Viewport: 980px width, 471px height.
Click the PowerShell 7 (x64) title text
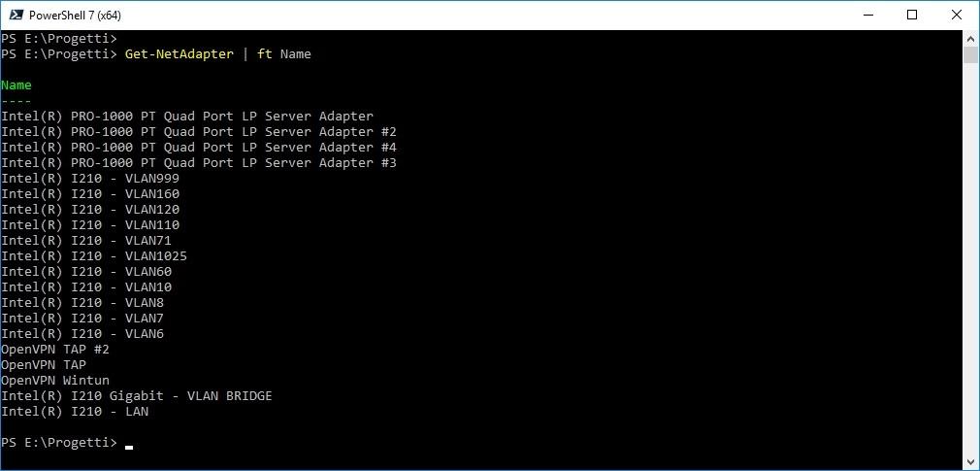point(75,15)
